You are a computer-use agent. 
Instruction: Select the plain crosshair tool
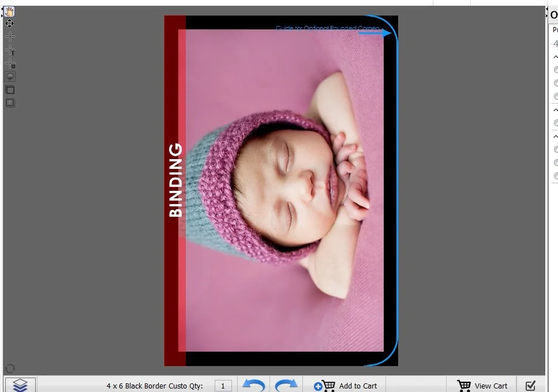coord(10,36)
